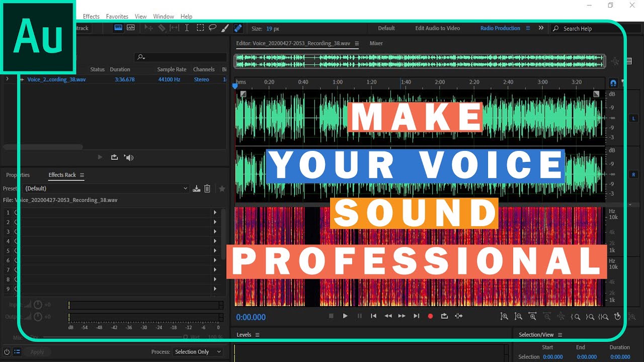Toggle the main effects rack power button
The height and width of the screenshot is (362, 644).
(x=7, y=352)
